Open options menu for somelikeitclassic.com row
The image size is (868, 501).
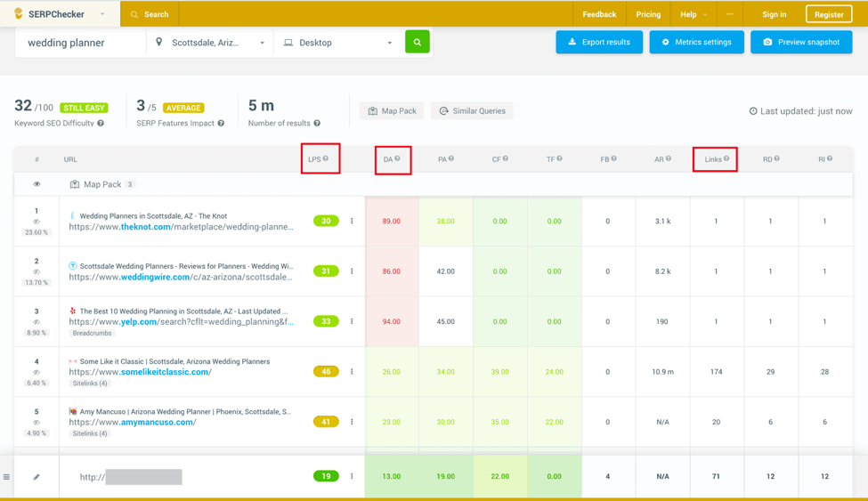tap(352, 371)
